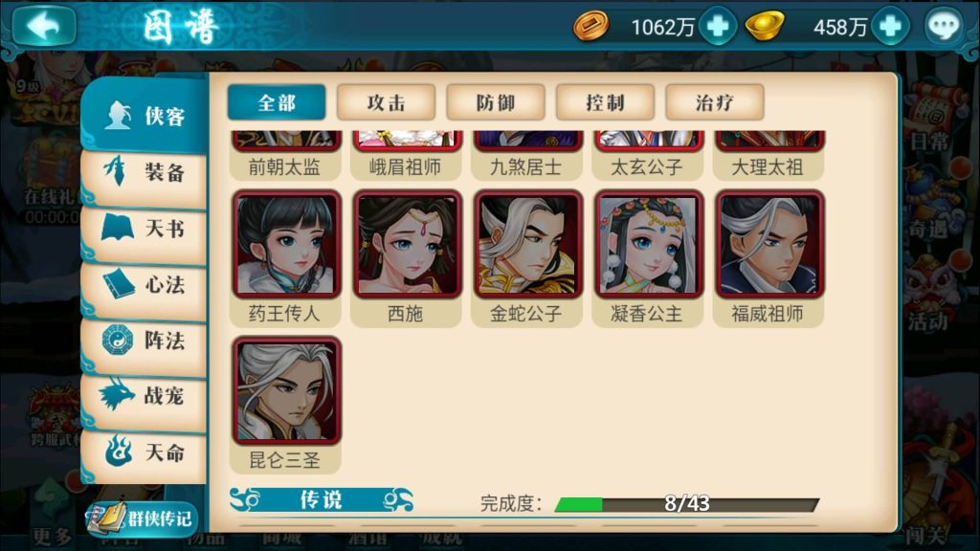Select the 阵法 bagua category
Image resolution: width=980 pixels, height=551 pixels.
click(x=145, y=341)
